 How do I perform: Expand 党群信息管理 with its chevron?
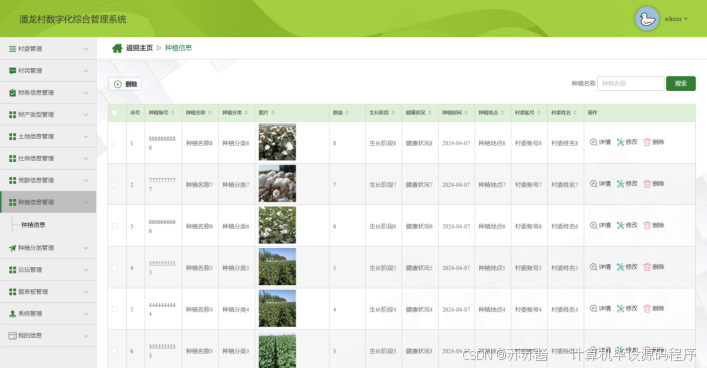(x=86, y=180)
